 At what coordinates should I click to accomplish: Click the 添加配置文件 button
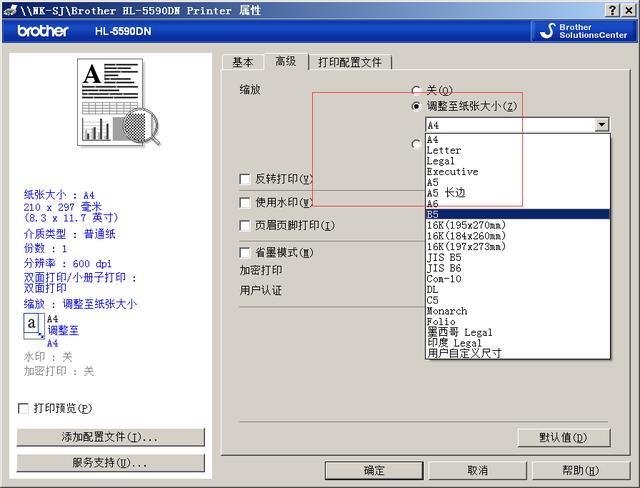pyautogui.click(x=110, y=437)
